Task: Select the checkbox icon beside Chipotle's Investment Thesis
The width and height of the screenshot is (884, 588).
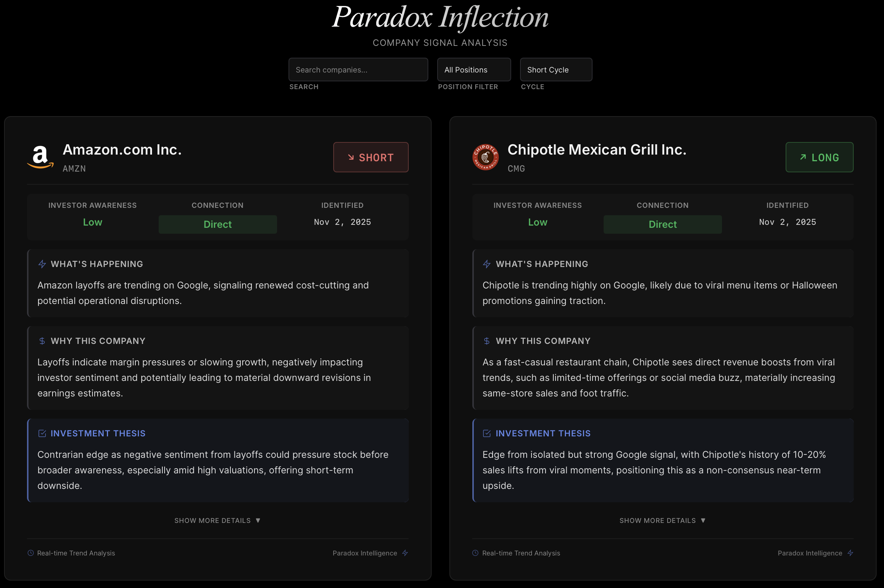Action: click(487, 433)
